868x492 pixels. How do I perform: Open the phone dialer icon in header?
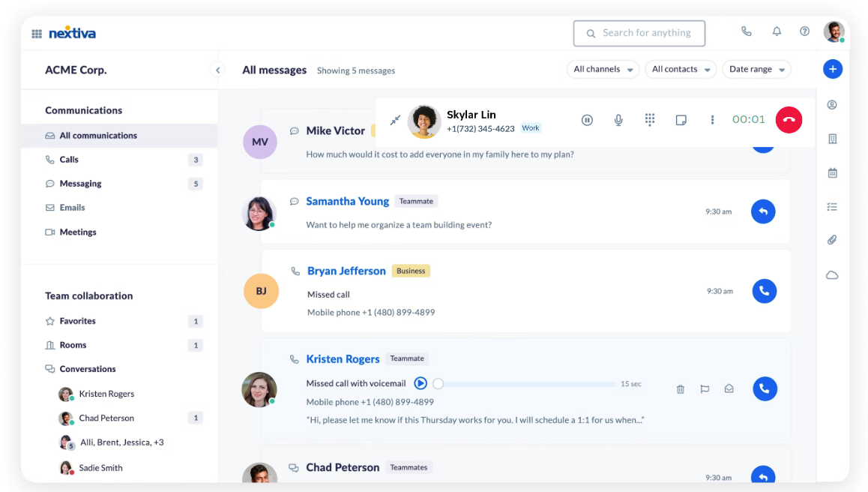[x=747, y=31]
